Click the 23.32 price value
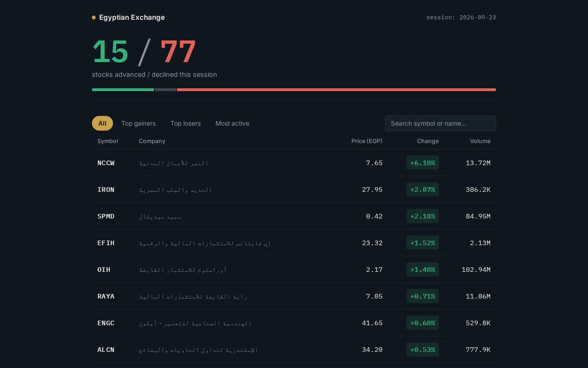This screenshot has height=368, width=588. point(372,243)
